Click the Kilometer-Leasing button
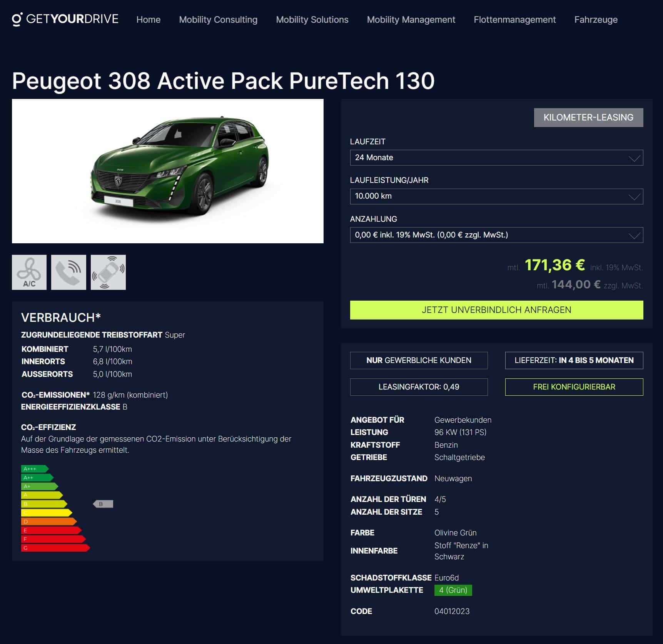 [x=588, y=117]
